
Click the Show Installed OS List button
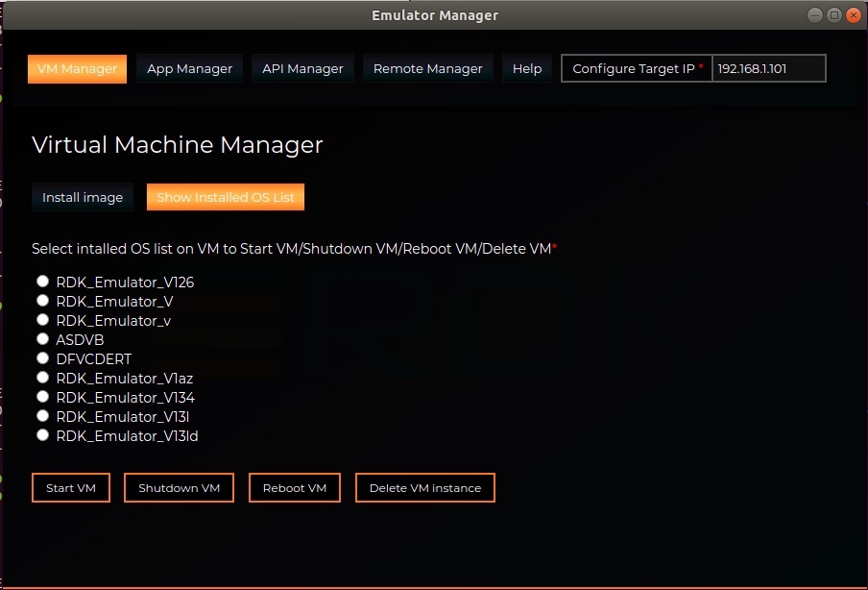coord(226,197)
